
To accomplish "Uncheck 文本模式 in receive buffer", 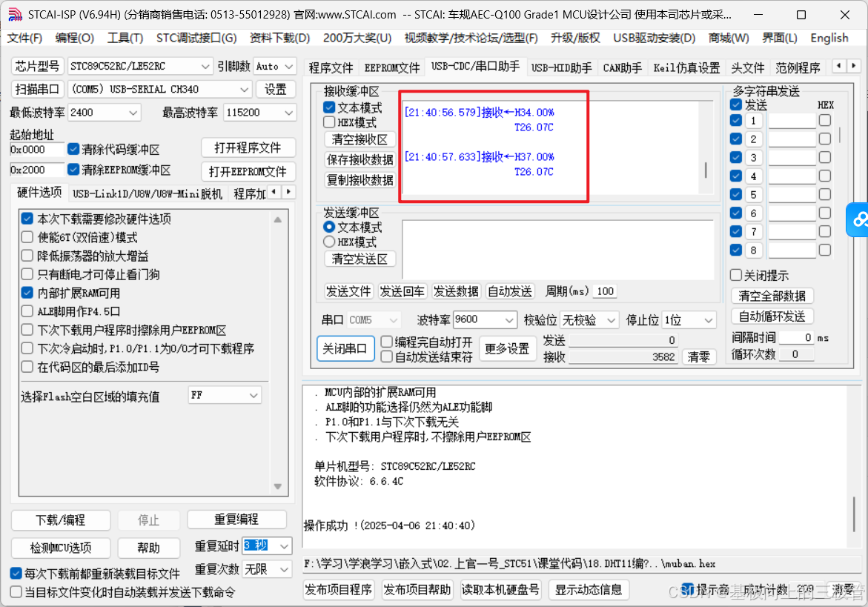I will point(329,107).
